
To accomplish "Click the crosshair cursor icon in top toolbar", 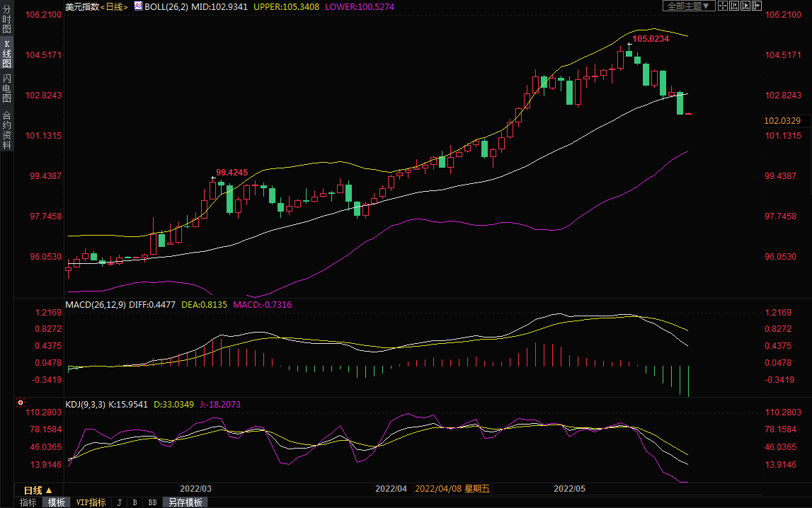I will click(723, 6).
